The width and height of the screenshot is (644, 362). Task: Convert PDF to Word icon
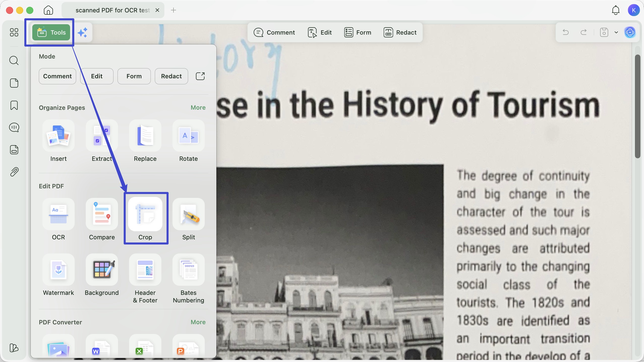tap(102, 346)
